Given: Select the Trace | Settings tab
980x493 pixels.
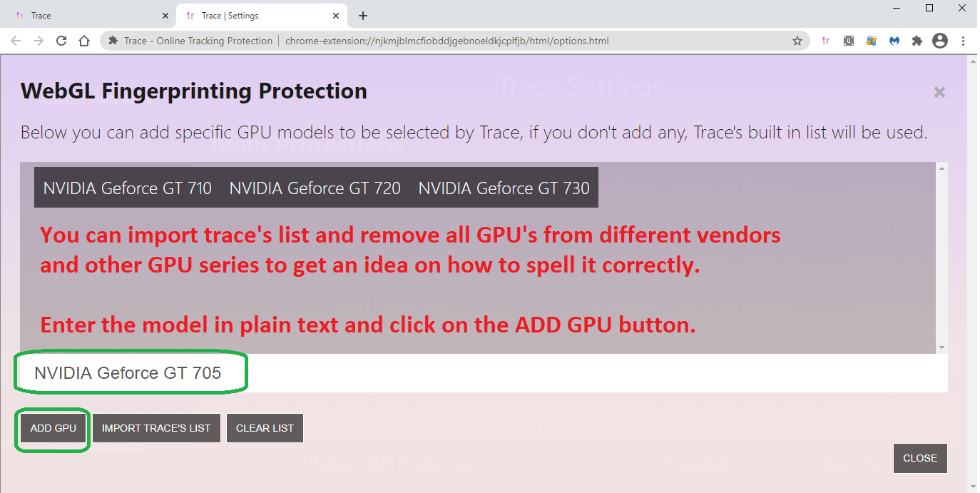Looking at the screenshot, I should (x=255, y=15).
